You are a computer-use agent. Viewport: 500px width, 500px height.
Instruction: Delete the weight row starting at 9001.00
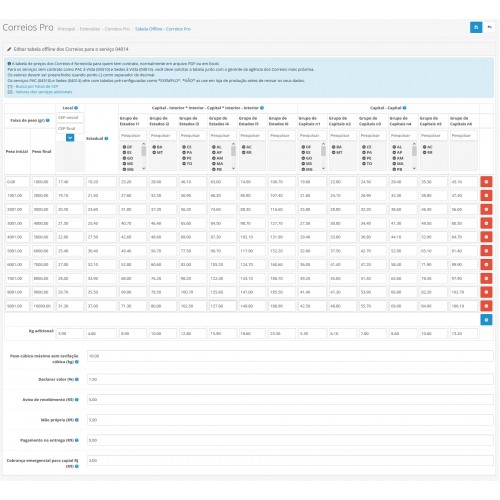tap(486, 306)
